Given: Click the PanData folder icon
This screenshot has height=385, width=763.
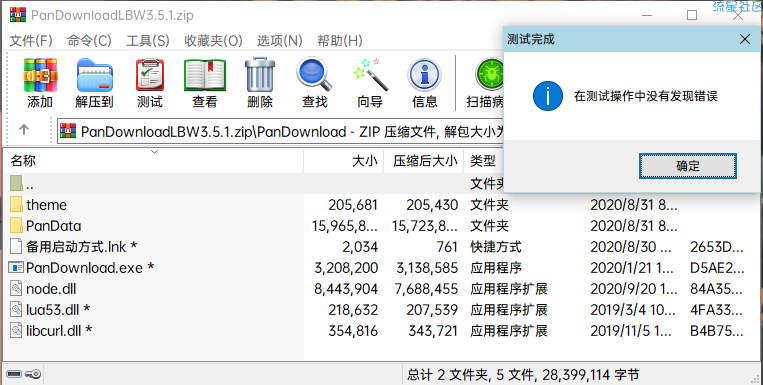Looking at the screenshot, I should coord(16,225).
